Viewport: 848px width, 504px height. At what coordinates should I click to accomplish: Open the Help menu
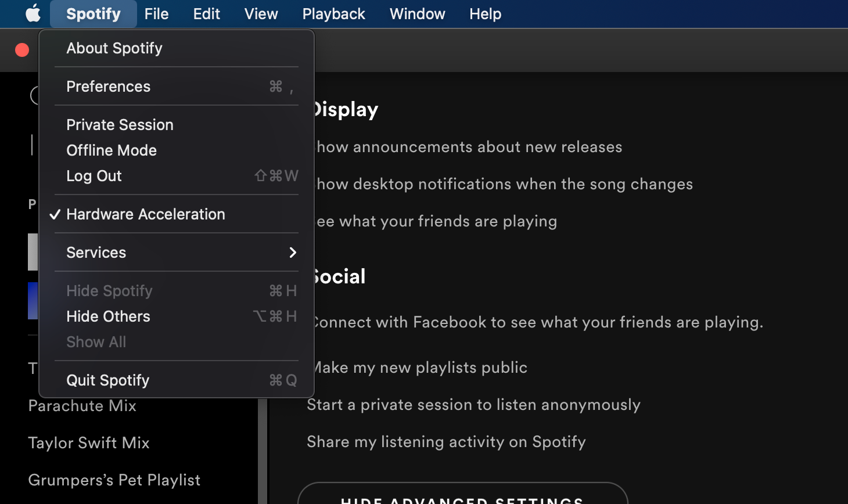[485, 13]
